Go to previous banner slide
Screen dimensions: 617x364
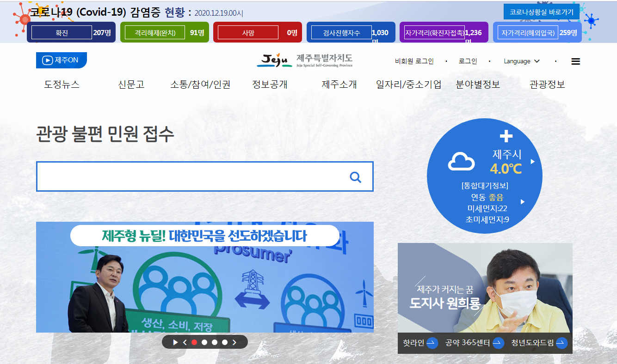(x=185, y=342)
